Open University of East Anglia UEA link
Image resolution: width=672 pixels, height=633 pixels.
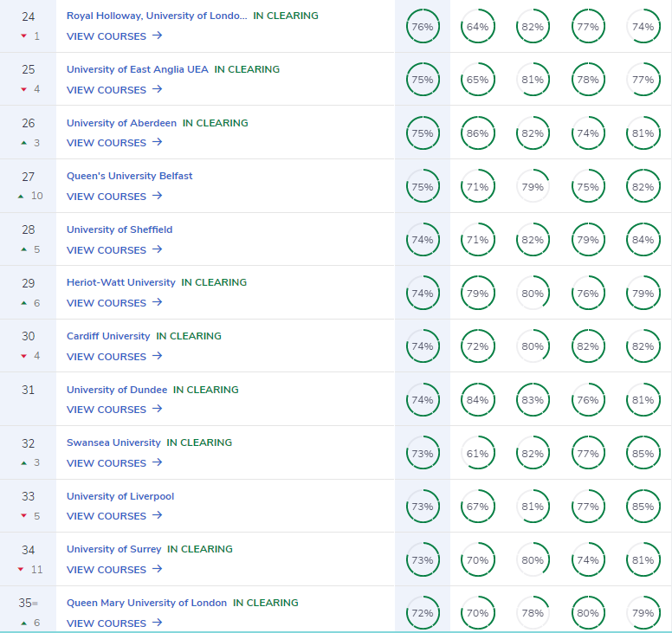pyautogui.click(x=137, y=69)
